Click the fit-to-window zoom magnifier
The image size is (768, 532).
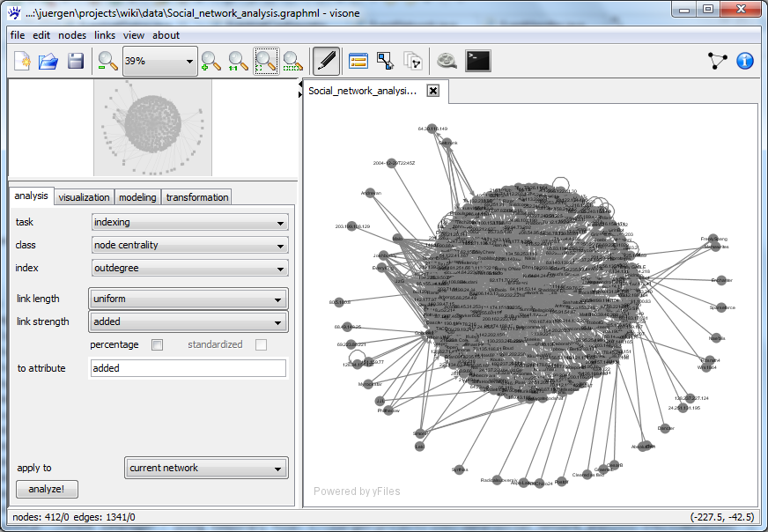pos(266,62)
